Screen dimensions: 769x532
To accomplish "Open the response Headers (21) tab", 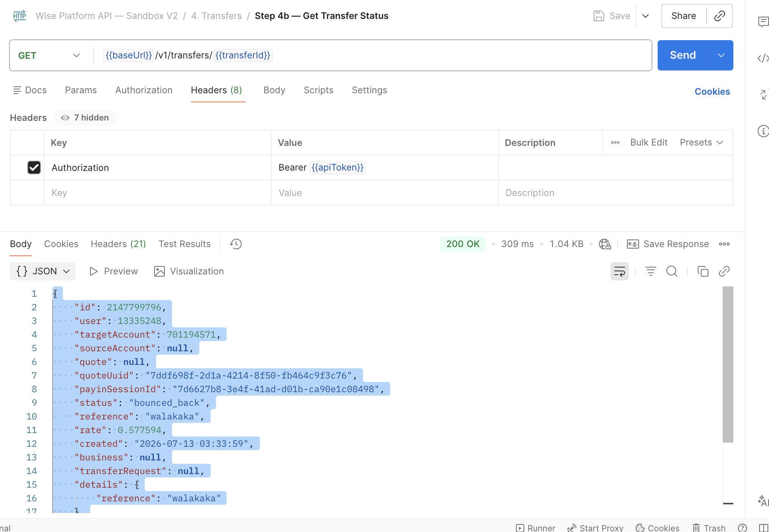I will point(118,244).
